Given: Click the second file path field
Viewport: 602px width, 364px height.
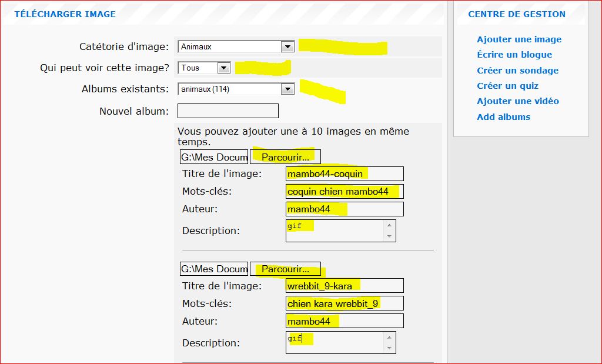Looking at the screenshot, I should 214,269.
